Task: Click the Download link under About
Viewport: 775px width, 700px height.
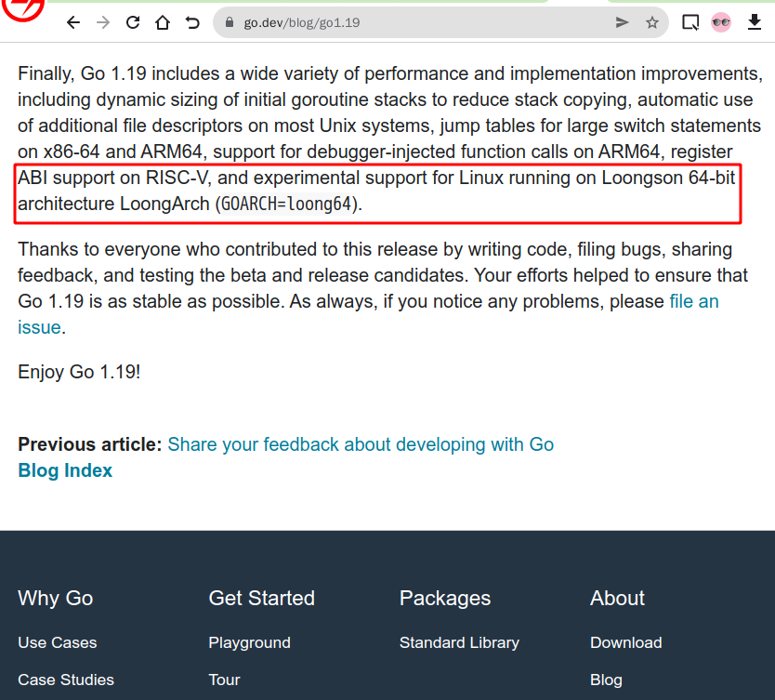Action: pos(625,642)
